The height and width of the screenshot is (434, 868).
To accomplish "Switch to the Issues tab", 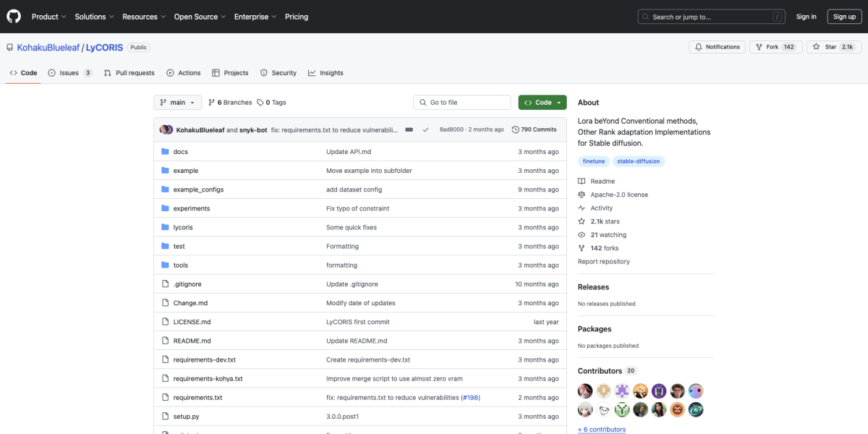I will (69, 73).
